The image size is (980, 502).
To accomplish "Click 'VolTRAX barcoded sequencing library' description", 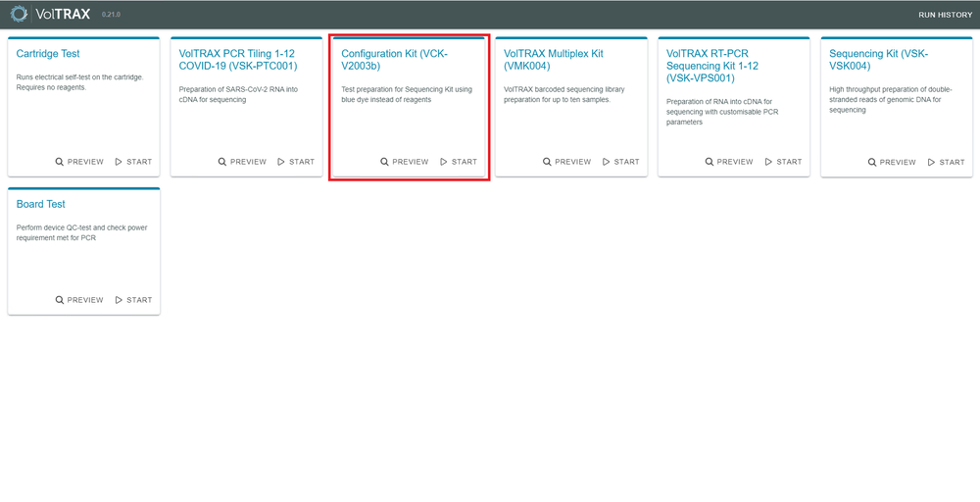I will (x=564, y=94).
